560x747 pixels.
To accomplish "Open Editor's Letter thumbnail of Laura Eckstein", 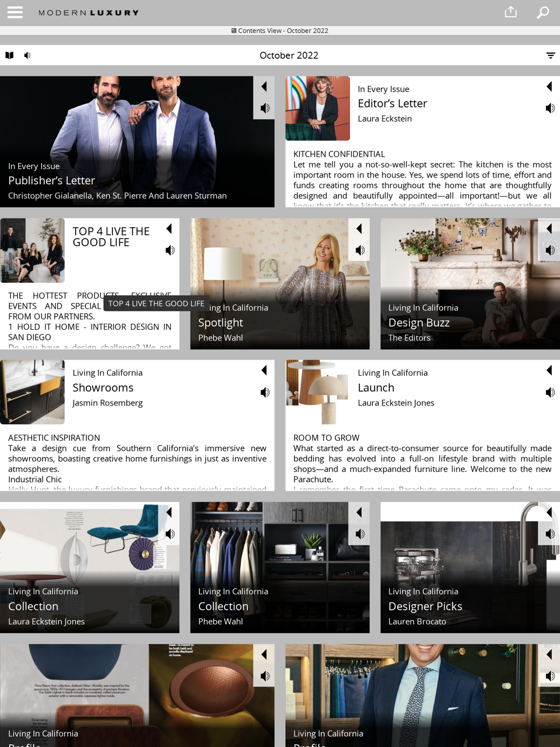I will pos(318,108).
